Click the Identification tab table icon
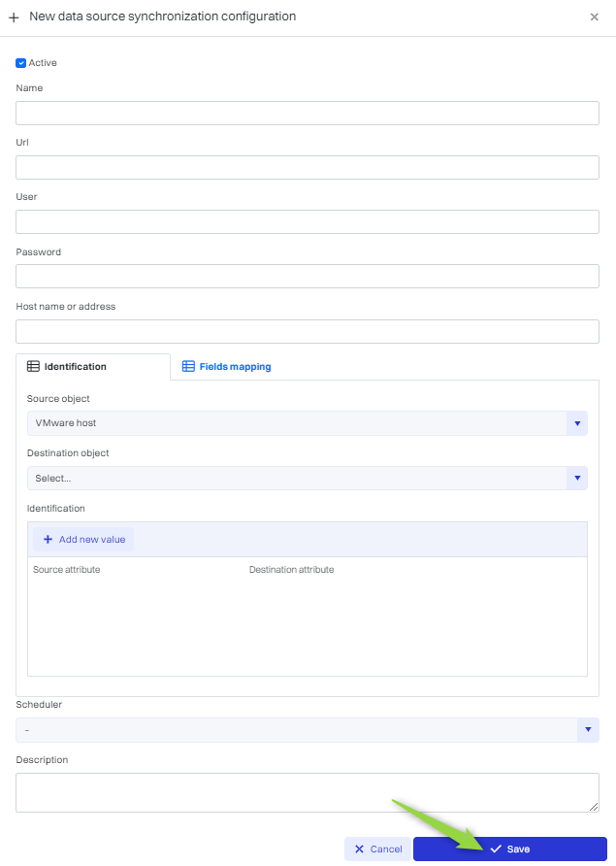 (x=33, y=367)
